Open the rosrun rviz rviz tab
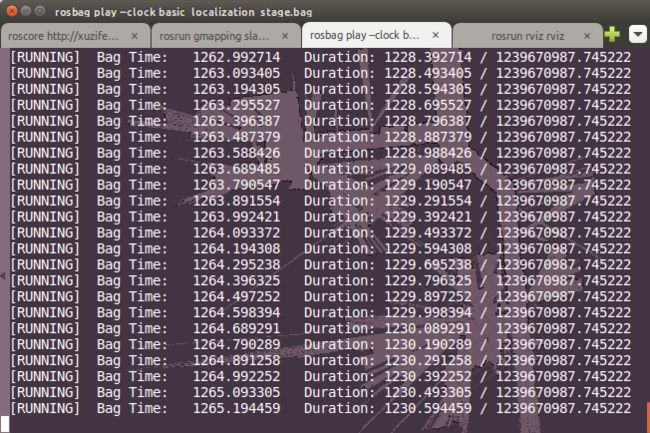The image size is (650, 433). [x=527, y=36]
